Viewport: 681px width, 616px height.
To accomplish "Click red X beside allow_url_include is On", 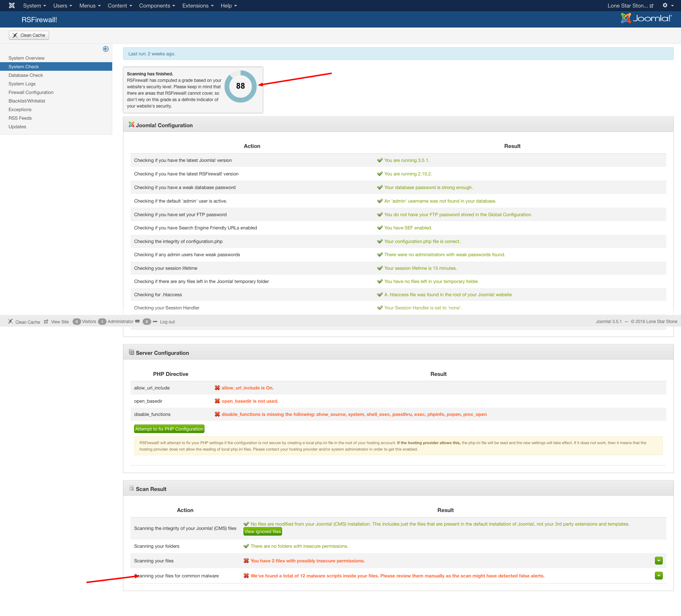I will coord(217,388).
